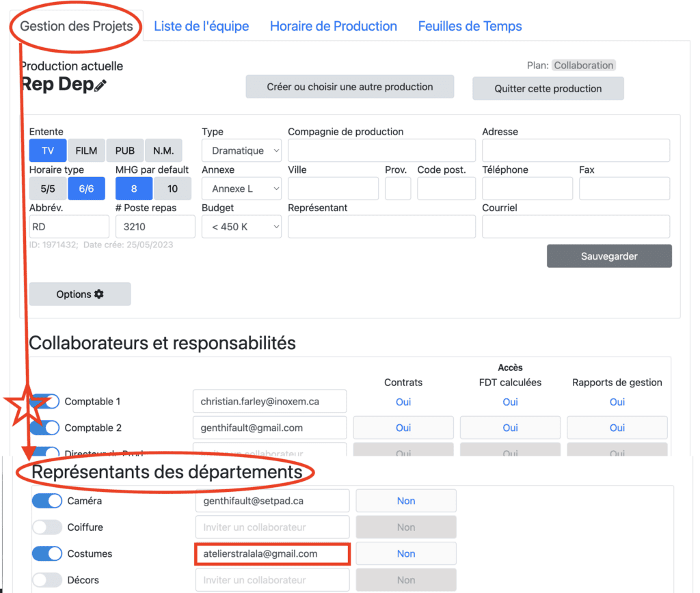700x593 pixels.
Task: Open the Type dropdown showing Dramatique
Action: pyautogui.click(x=241, y=150)
